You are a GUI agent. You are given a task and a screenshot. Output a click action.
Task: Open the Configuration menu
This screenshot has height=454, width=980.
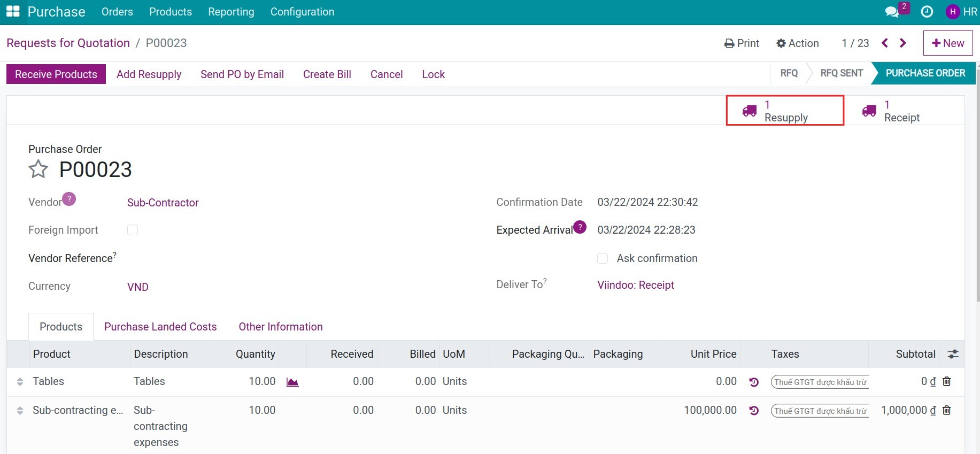(302, 12)
